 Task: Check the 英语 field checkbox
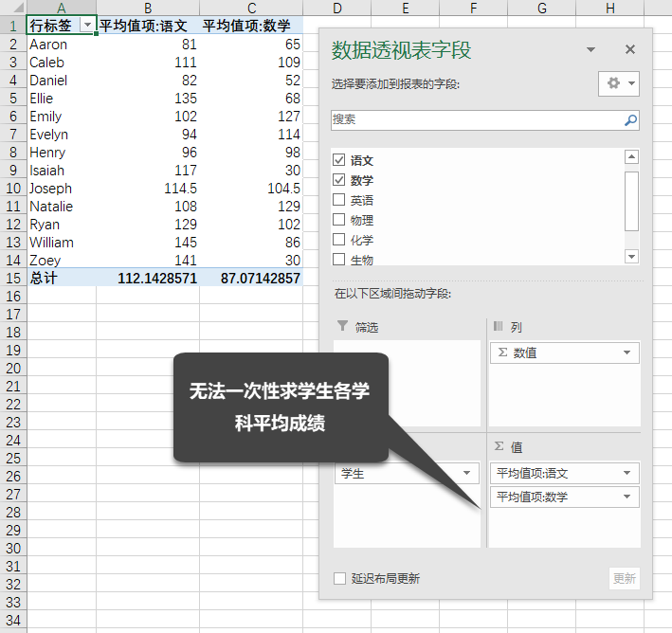(339, 200)
